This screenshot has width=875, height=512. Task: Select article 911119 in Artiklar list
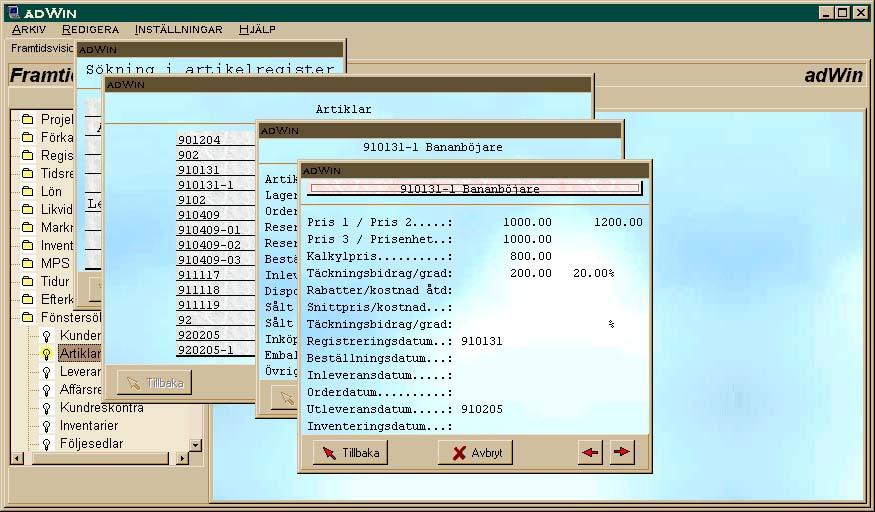tap(215, 305)
